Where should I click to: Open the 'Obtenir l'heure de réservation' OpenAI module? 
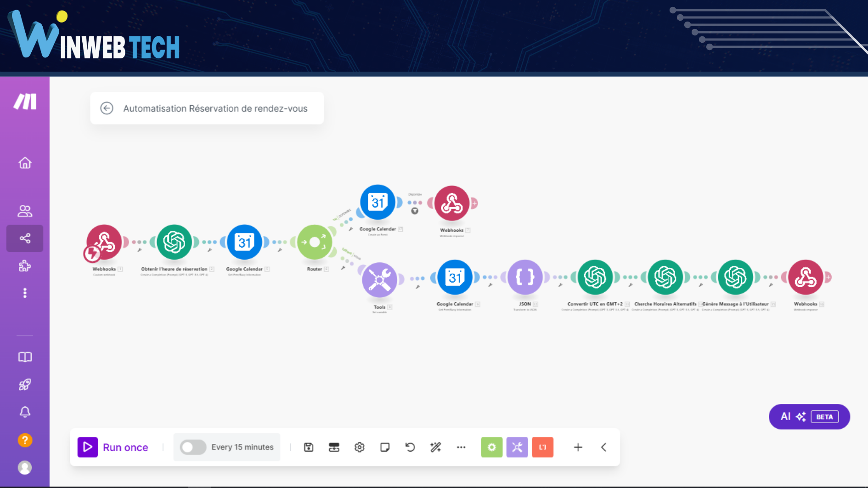174,242
